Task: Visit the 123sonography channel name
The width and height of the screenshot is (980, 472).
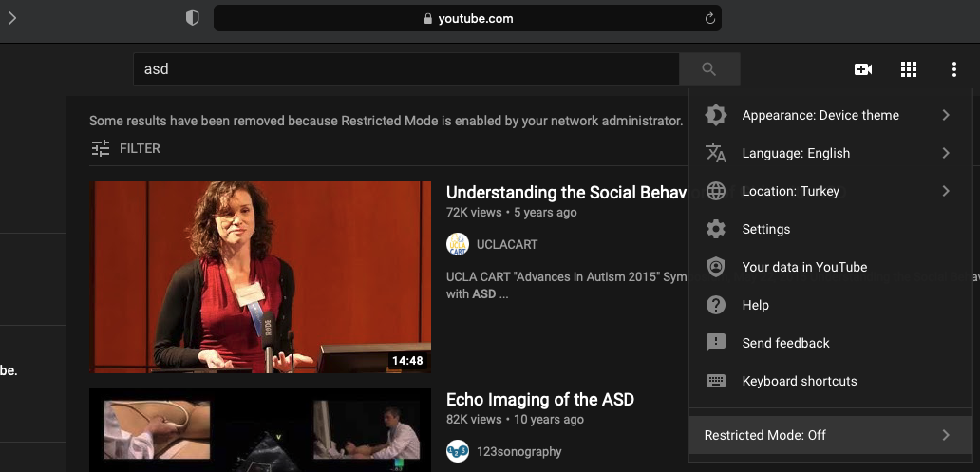Action: [x=518, y=452]
